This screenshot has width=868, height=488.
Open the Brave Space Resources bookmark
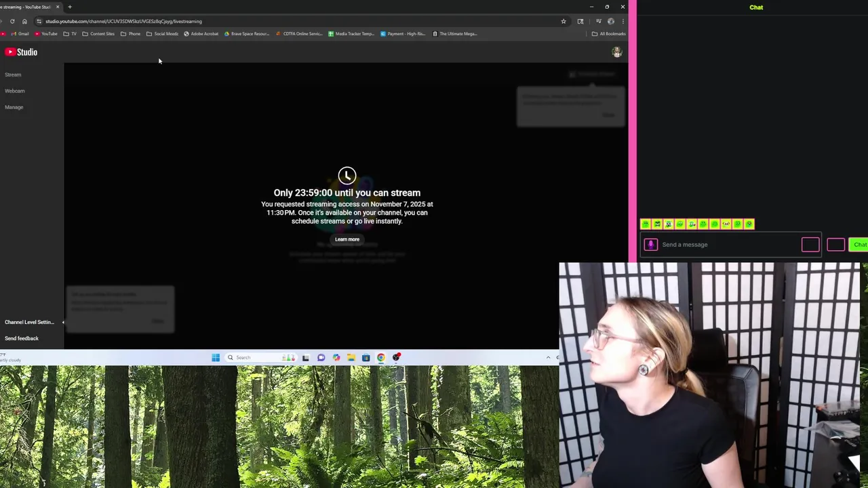tap(247, 34)
